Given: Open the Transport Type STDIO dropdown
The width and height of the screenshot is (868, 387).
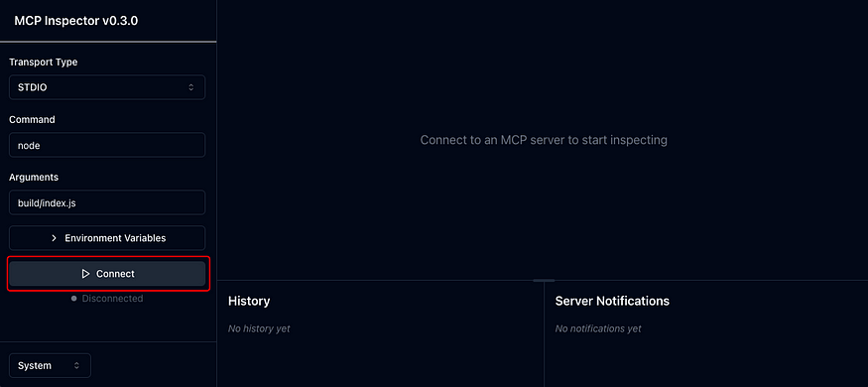Looking at the screenshot, I should tap(107, 87).
